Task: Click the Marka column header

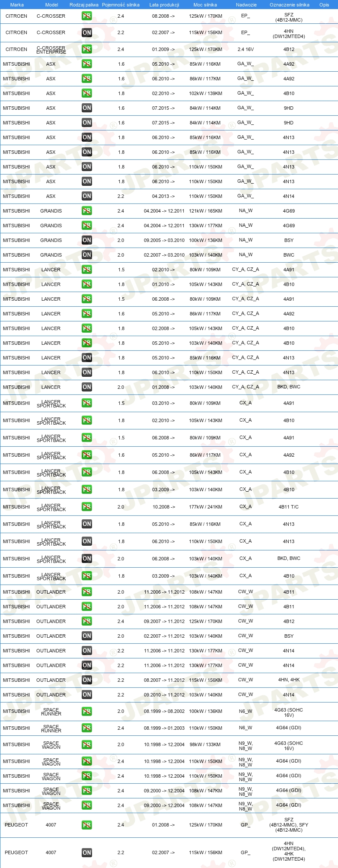Action: [17, 5]
